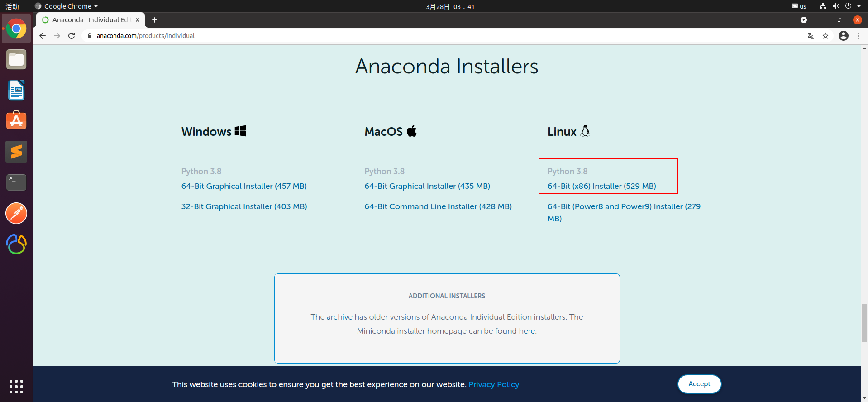Select the Anaconda Individual Edition tab
Screen dimensions: 868x402
(x=91, y=20)
